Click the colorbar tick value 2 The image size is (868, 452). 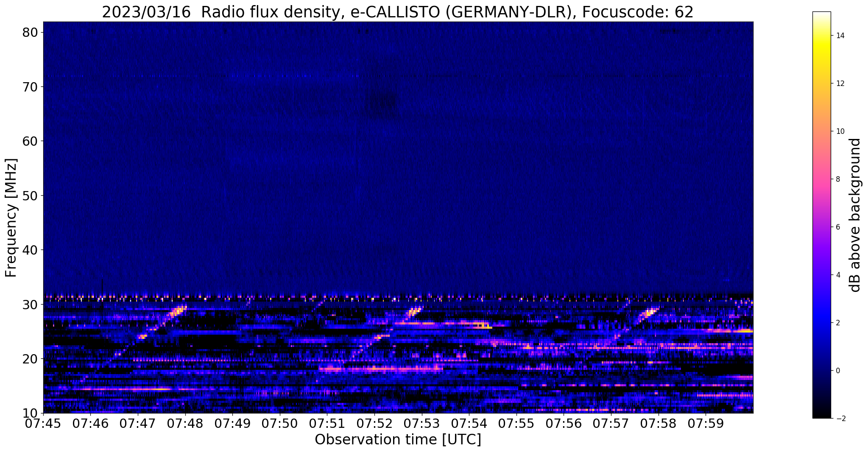pos(837,323)
